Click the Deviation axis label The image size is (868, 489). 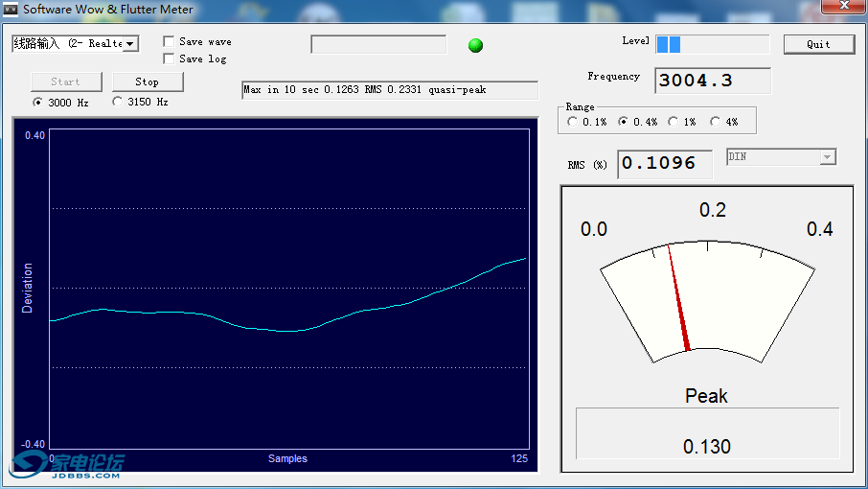[27, 288]
